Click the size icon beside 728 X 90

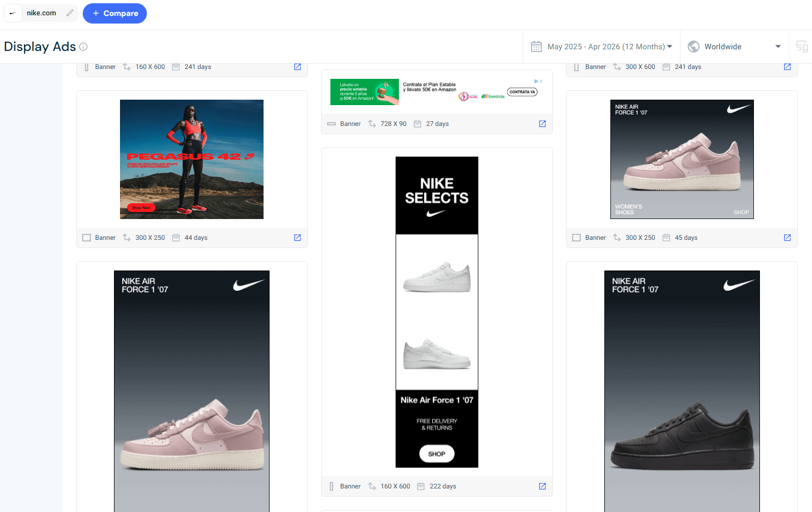tap(372, 124)
